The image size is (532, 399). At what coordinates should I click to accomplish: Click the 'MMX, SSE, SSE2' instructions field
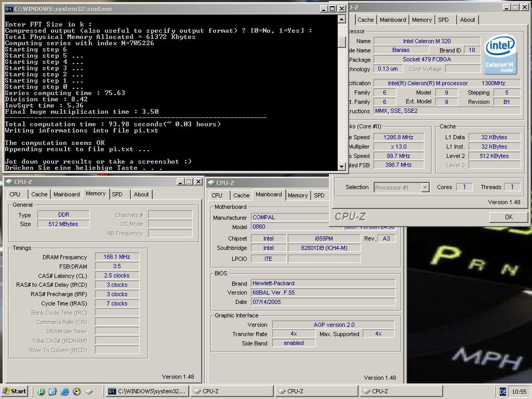tap(447, 111)
